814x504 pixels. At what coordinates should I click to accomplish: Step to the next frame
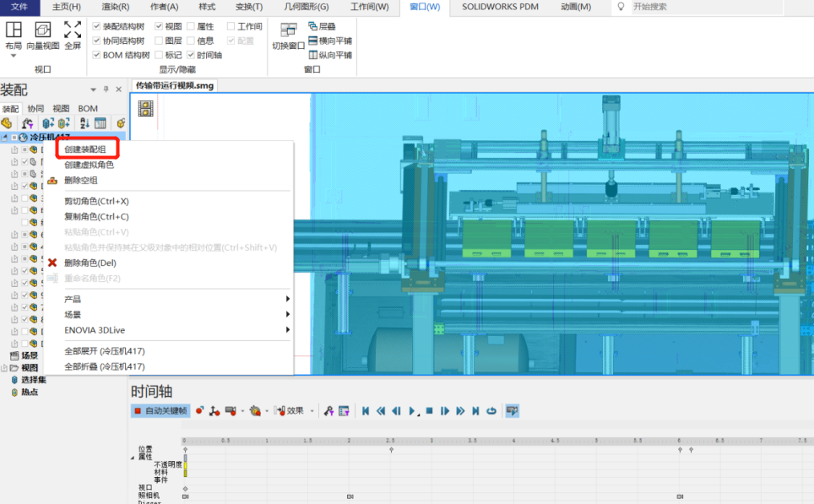445,410
